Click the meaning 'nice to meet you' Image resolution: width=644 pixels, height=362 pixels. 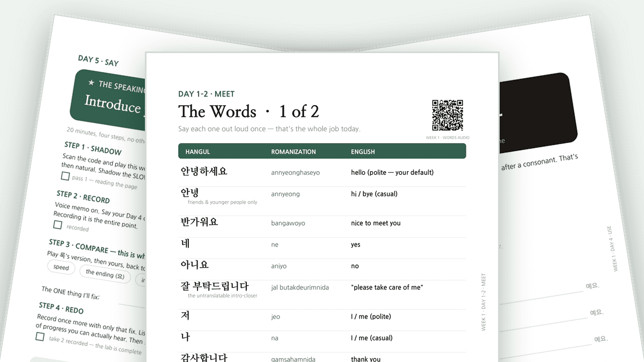pos(376,223)
